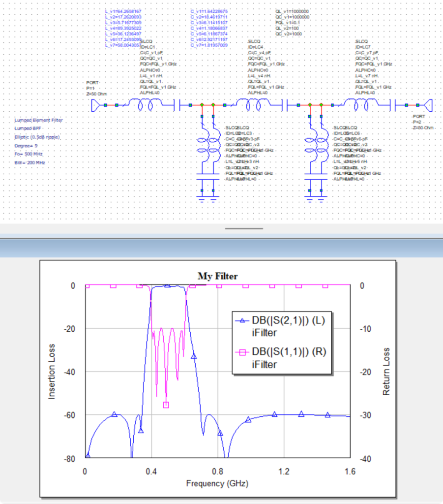Click the "BW= 200 MHz" text
Image resolution: width=443 pixels, height=504 pixels.
(x=30, y=162)
